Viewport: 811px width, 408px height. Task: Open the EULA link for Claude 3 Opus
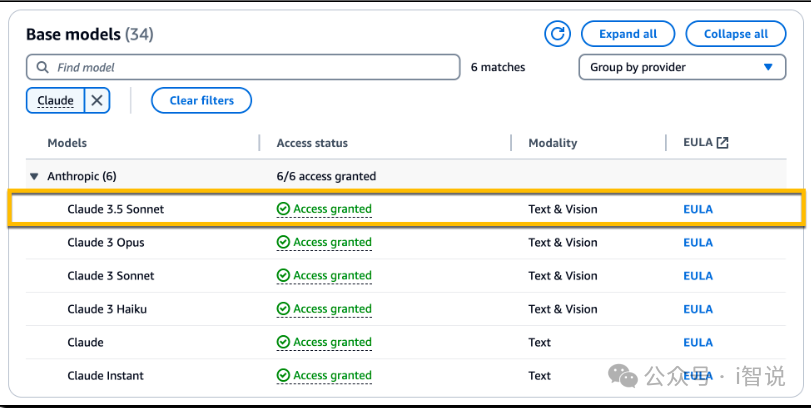pos(697,242)
